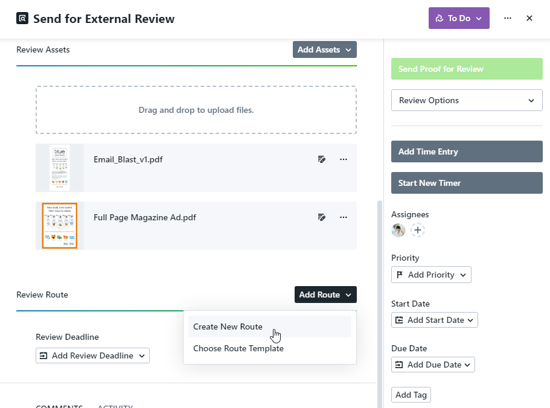550x408 pixels.
Task: Select Choose Route Template option
Action: pos(270,348)
